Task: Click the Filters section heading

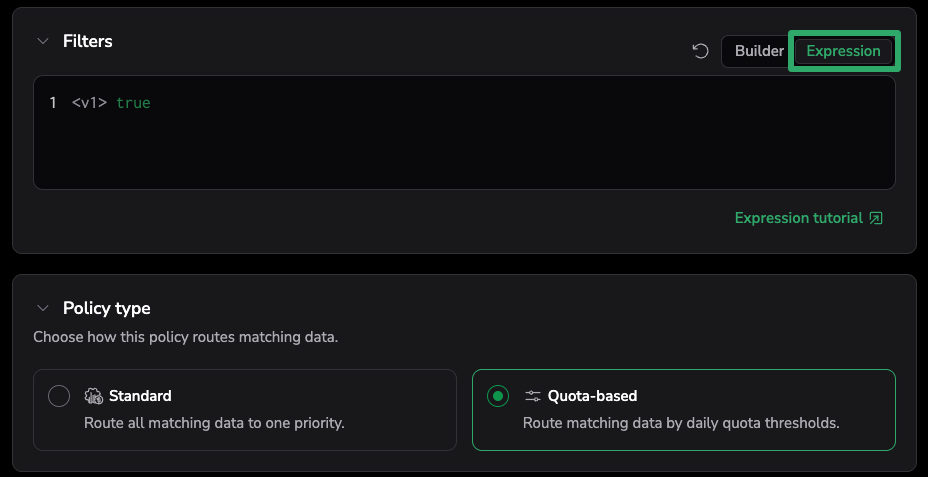Action: 88,41
